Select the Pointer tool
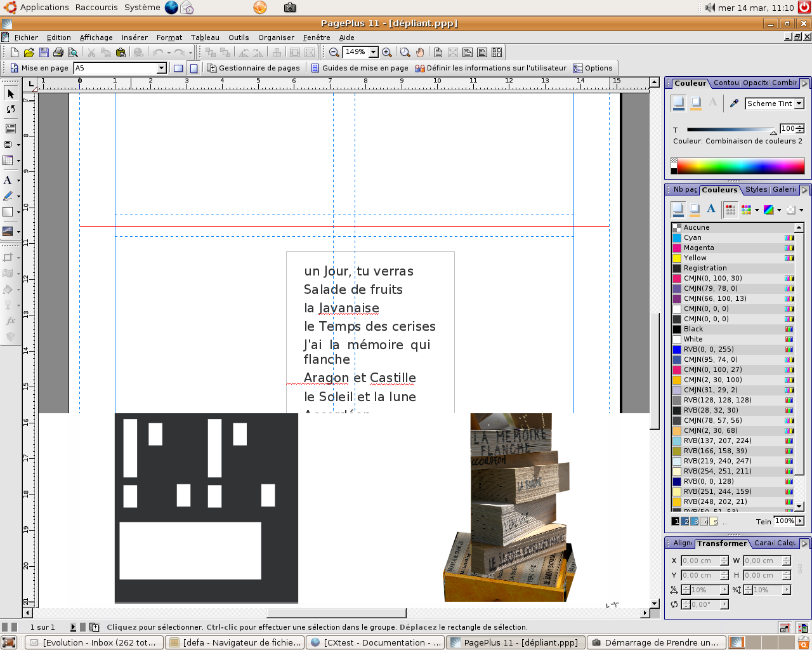Image resolution: width=812 pixels, height=650 pixels. coord(9,93)
